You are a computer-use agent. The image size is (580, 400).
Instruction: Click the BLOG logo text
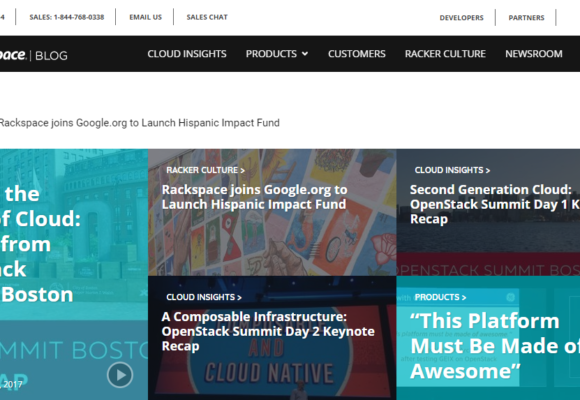[51, 56]
